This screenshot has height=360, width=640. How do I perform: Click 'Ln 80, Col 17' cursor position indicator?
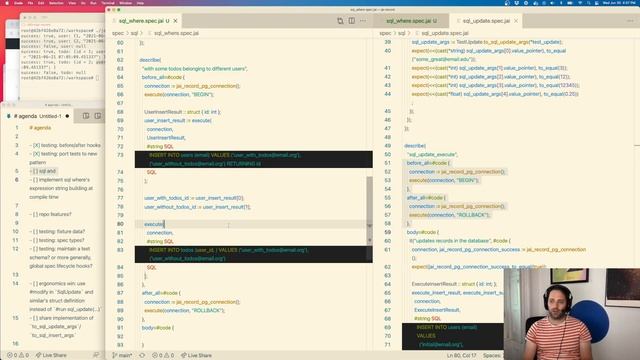pyautogui.click(x=461, y=356)
